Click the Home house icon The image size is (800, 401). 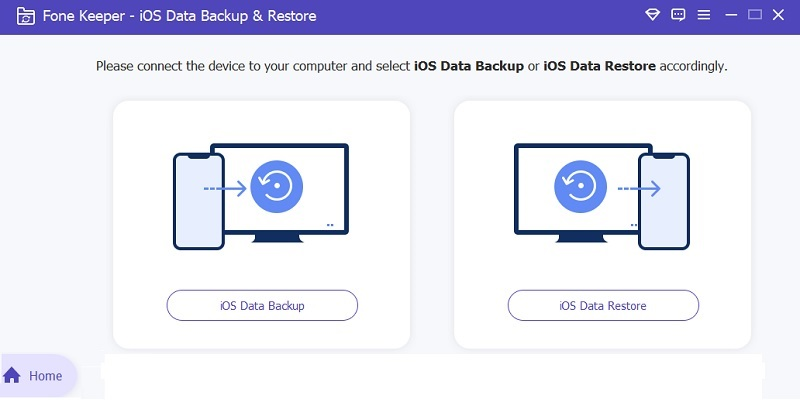point(12,375)
